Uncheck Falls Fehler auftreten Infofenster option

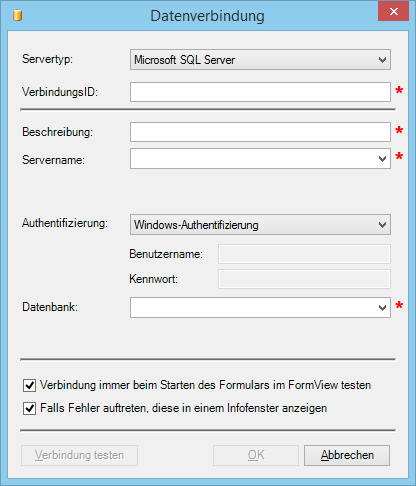click(x=29, y=408)
